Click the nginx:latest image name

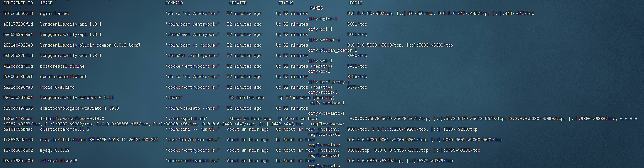point(55,13)
